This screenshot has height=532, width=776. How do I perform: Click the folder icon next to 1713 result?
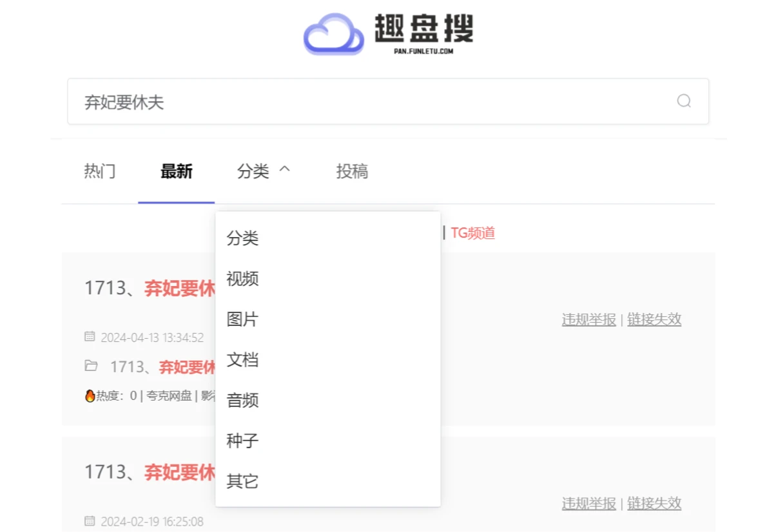pyautogui.click(x=92, y=366)
